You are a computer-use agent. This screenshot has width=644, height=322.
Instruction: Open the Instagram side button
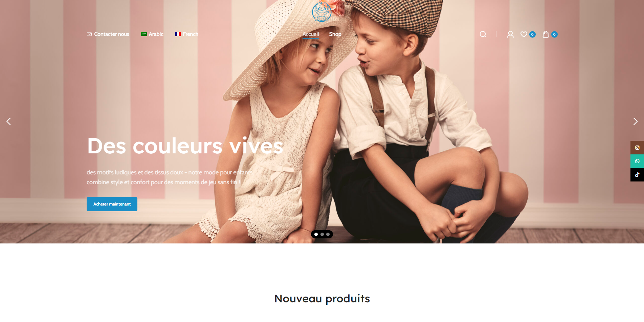[x=637, y=148]
